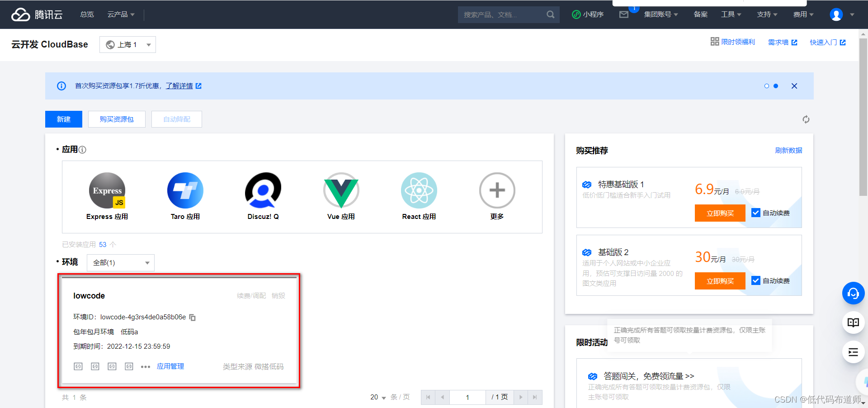Expand the 支持 dropdown
Screen dimensions: 868x408
[767, 14]
